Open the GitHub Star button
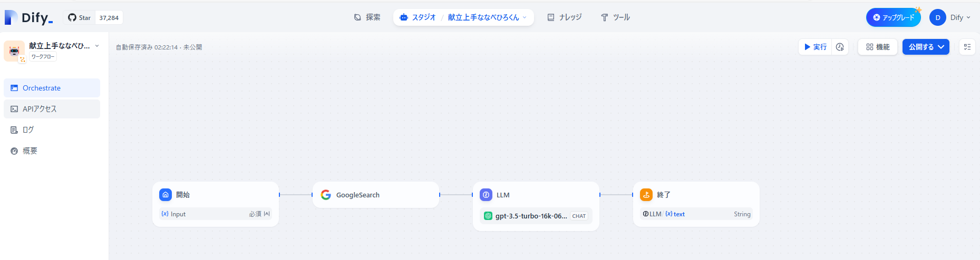Image resolution: width=980 pixels, height=260 pixels. point(79,17)
